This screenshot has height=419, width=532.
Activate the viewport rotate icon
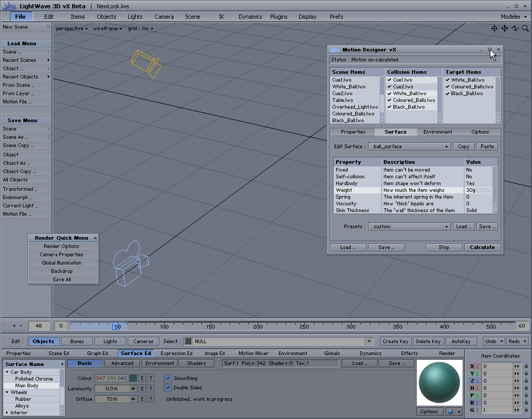(x=514, y=28)
